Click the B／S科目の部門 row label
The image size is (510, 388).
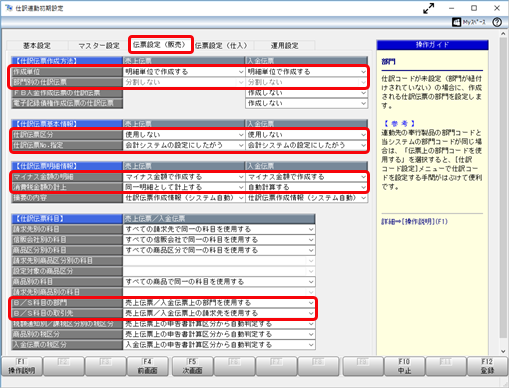[x=67, y=303]
